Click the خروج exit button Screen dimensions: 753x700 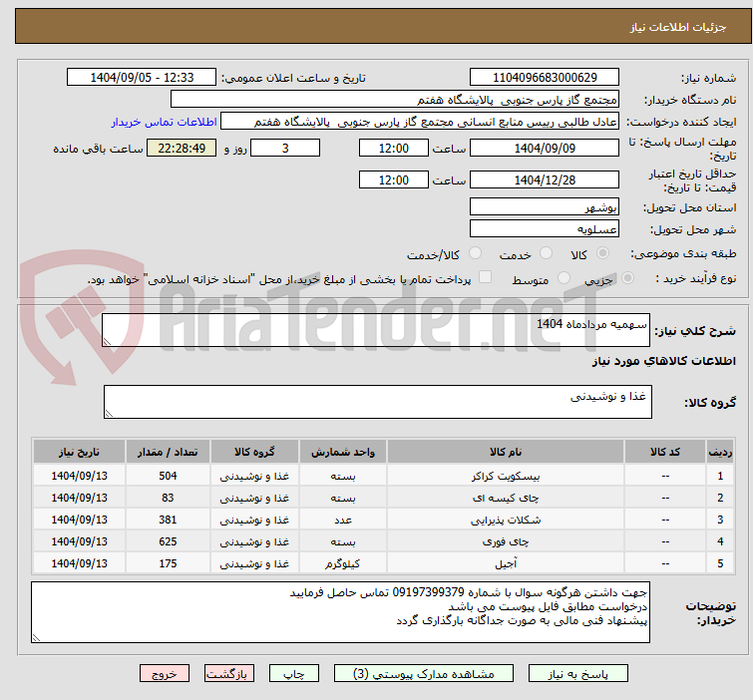(165, 674)
